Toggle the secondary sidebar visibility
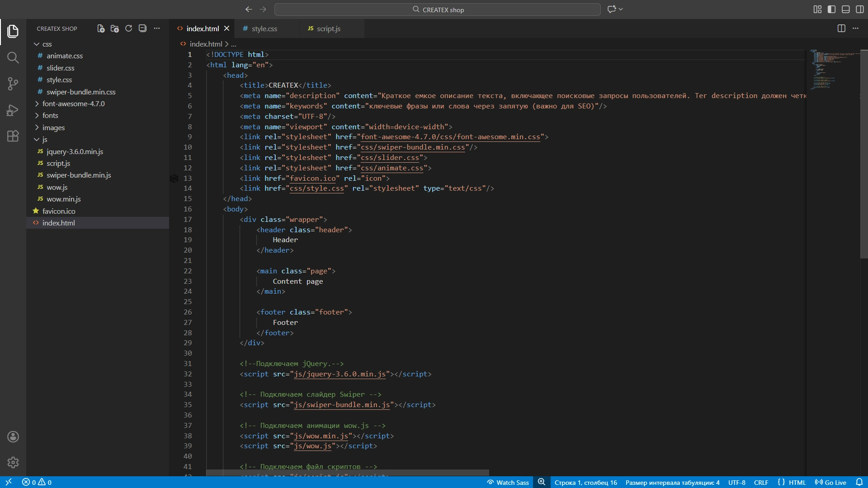 point(859,9)
